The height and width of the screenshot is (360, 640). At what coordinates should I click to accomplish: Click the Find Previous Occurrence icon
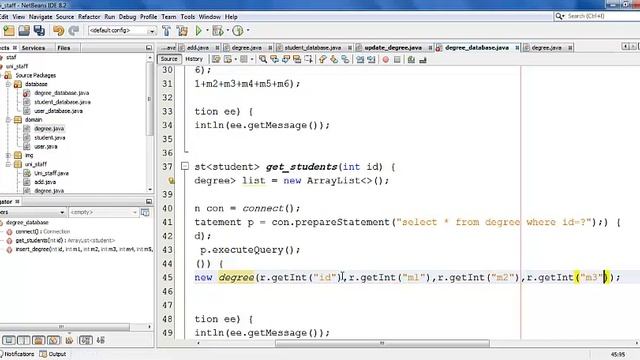pyautogui.click(x=275, y=60)
